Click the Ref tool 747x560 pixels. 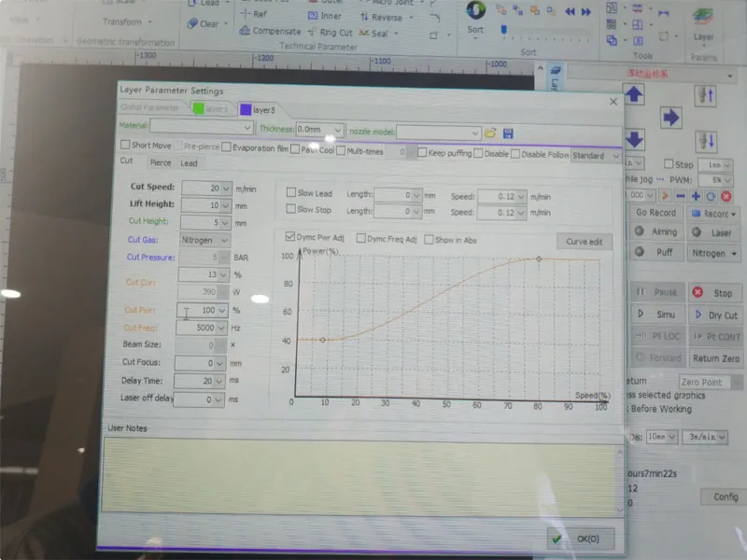(254, 14)
